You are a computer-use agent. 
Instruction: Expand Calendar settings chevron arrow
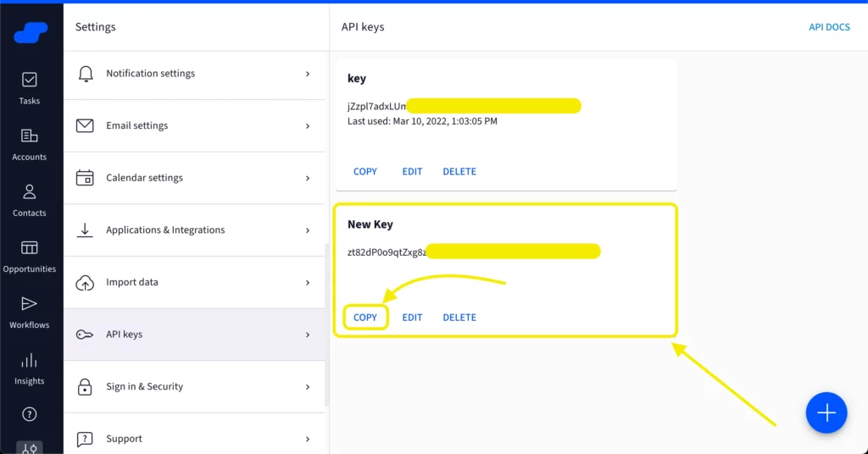pos(308,178)
